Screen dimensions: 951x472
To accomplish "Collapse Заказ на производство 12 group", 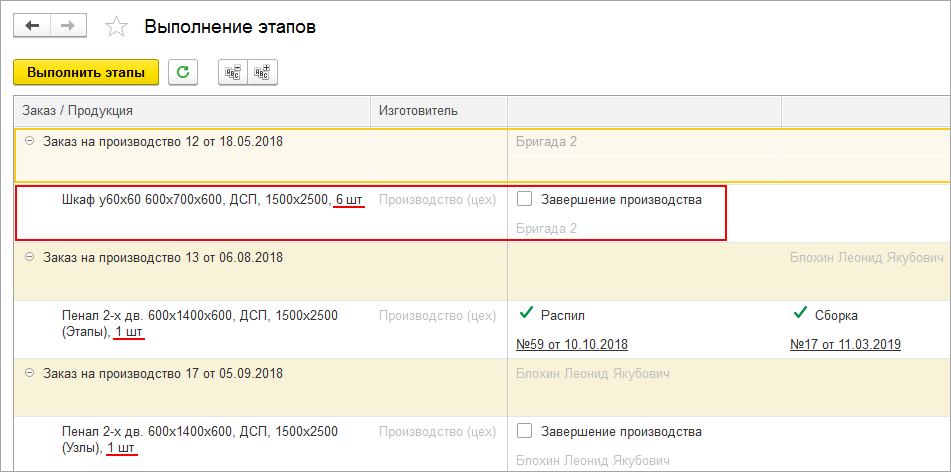I will click(x=29, y=141).
